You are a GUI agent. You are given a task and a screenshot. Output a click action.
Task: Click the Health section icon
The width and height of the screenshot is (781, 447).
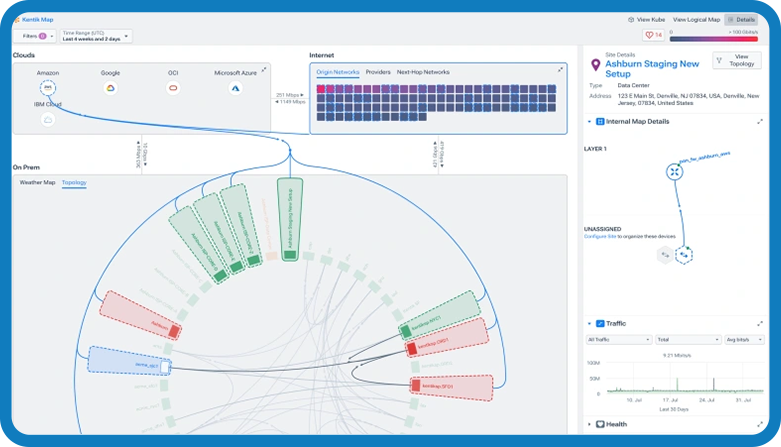click(600, 424)
